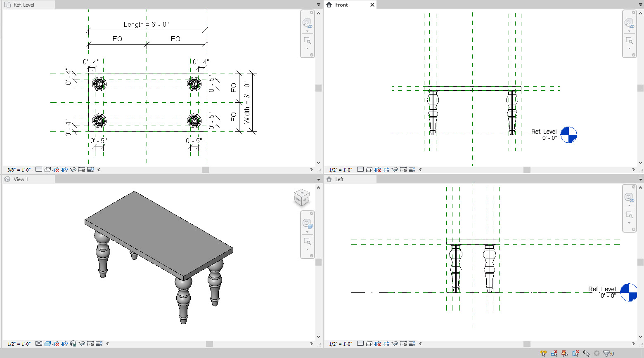Expand the view control bar chevron in Ref. Level view
This screenshot has width=644, height=358.
click(x=99, y=169)
